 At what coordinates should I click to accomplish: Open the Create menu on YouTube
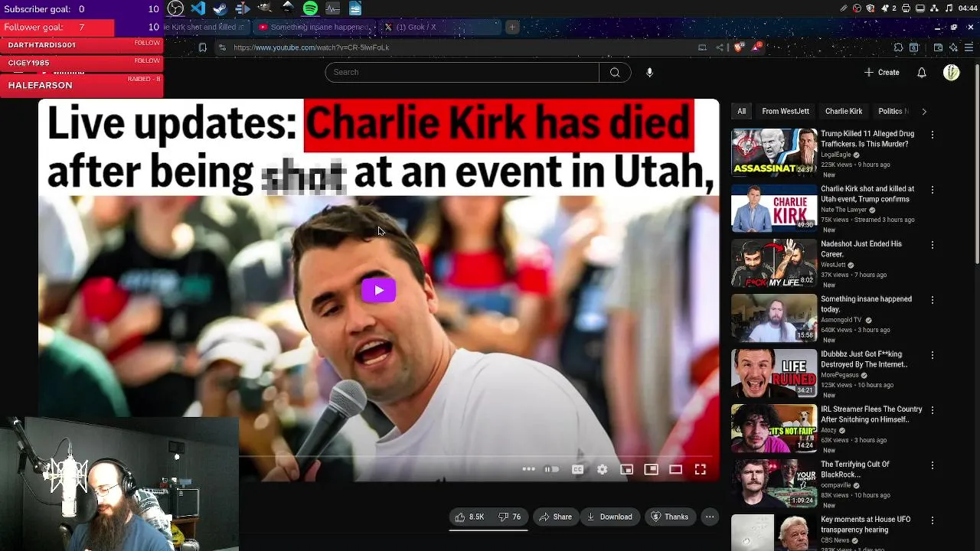pos(881,72)
